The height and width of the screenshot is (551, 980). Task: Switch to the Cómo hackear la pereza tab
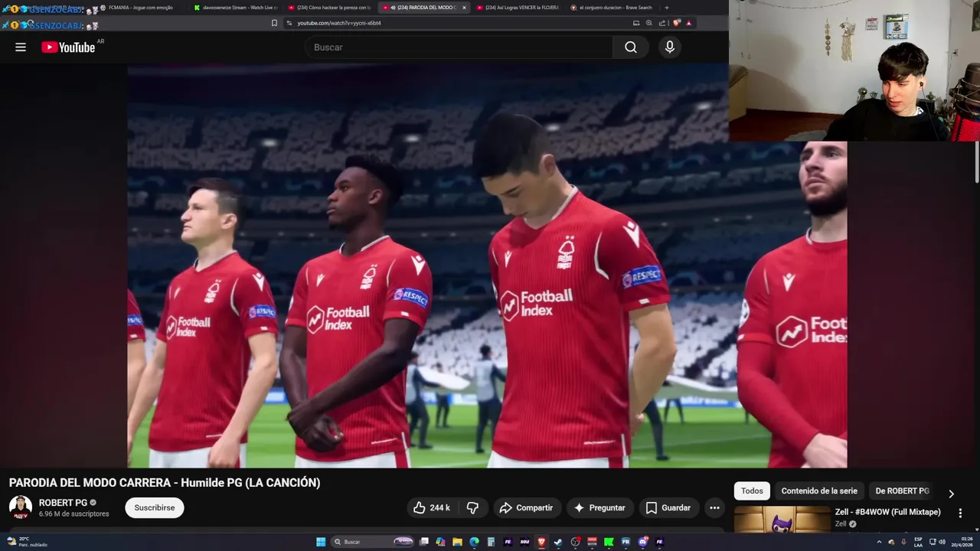pos(331,8)
